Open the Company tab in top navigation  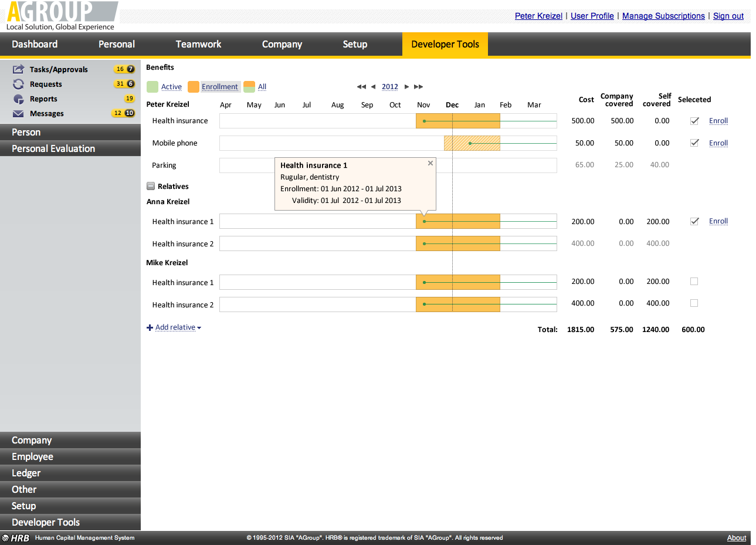click(x=282, y=44)
